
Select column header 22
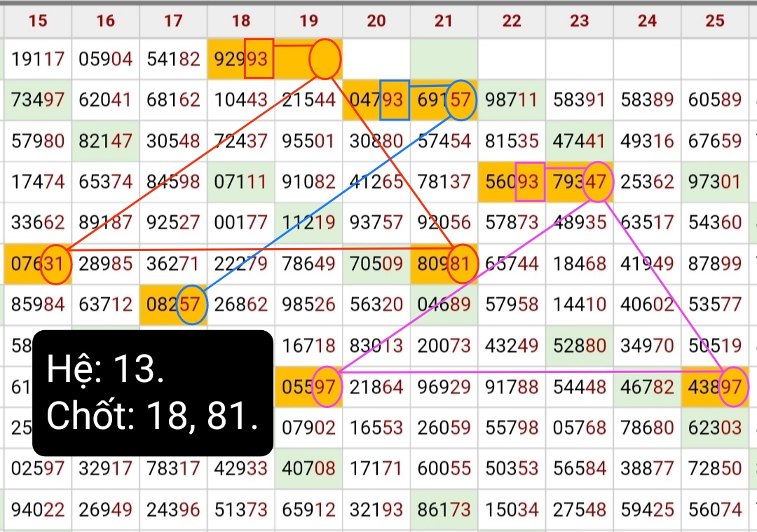pyautogui.click(x=512, y=21)
